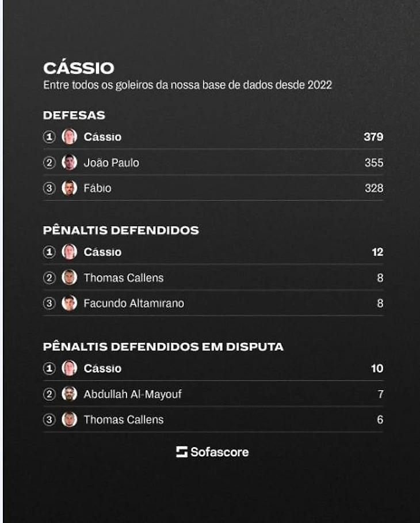Click the 379 saves value for Cássio

pyautogui.click(x=373, y=137)
